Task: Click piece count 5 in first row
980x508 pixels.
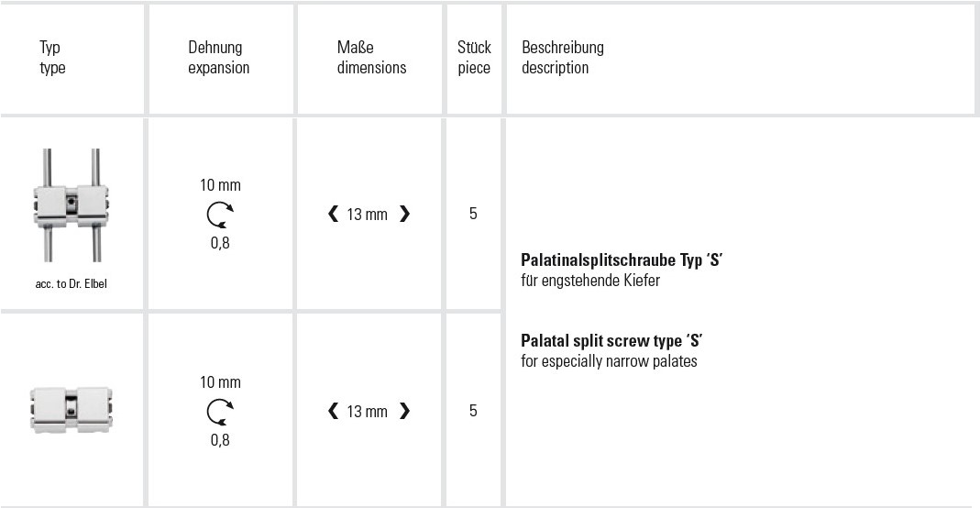Action: (473, 214)
